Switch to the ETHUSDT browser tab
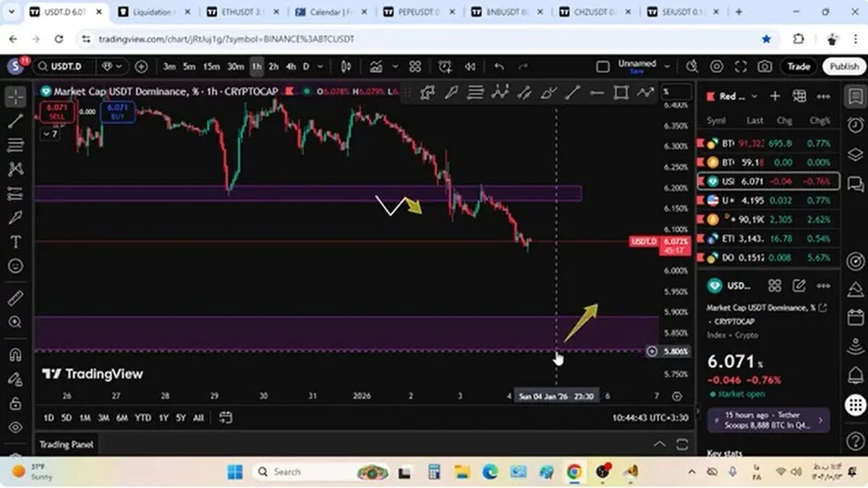Viewport: 868px width, 488px height. pos(242,12)
